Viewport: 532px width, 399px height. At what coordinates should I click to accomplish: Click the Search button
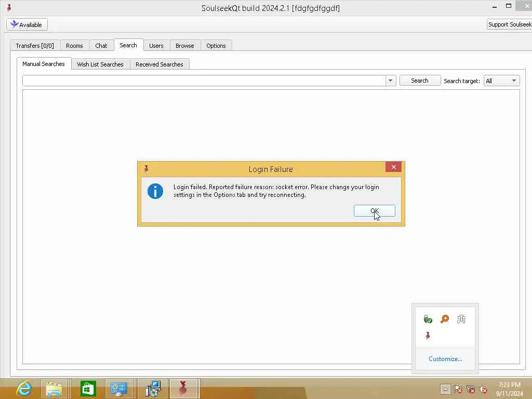[x=420, y=81]
